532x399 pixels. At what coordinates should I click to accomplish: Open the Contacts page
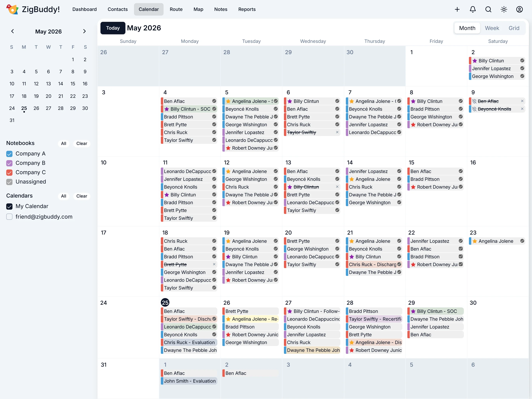click(118, 9)
